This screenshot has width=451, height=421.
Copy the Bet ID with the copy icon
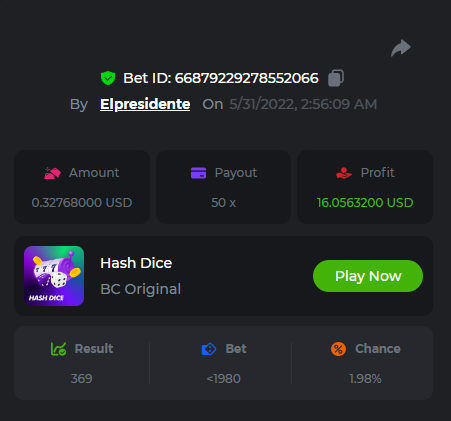pos(336,78)
